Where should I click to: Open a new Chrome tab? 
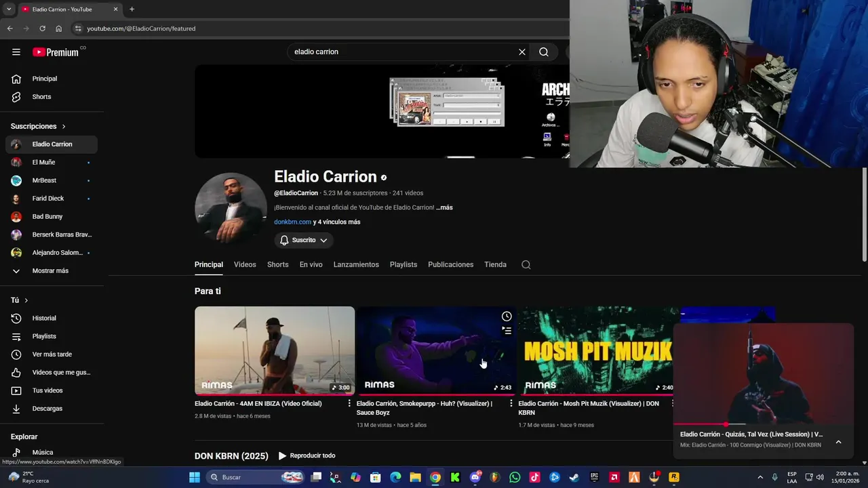132,9
